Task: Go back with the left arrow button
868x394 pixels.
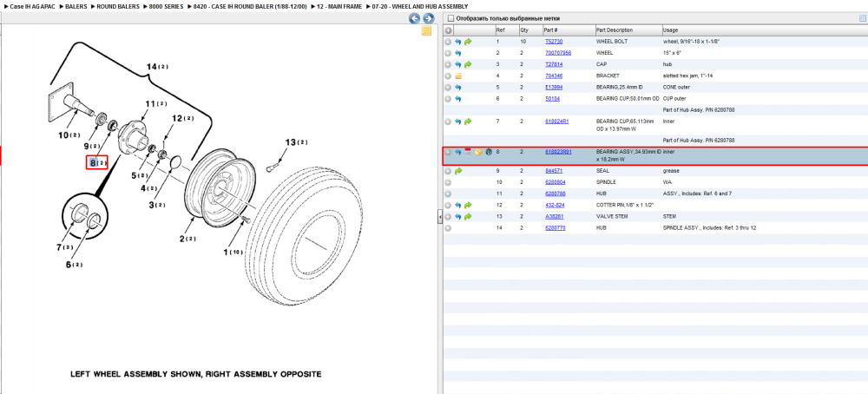Action: [x=414, y=18]
